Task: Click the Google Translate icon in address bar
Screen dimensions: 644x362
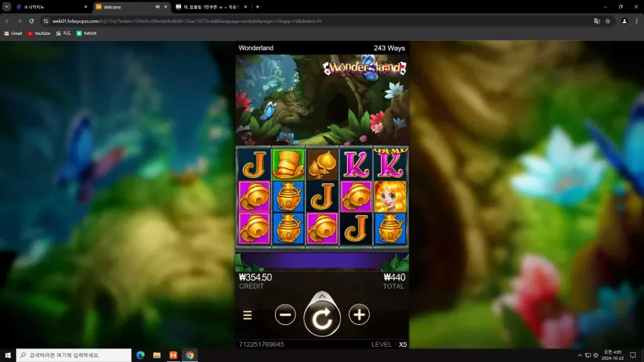Action: coord(597,21)
